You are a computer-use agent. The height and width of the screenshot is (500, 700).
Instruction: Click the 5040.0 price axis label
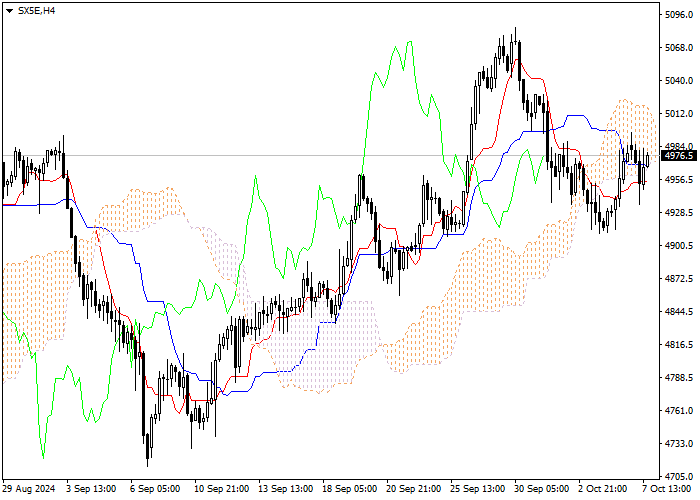(x=679, y=81)
